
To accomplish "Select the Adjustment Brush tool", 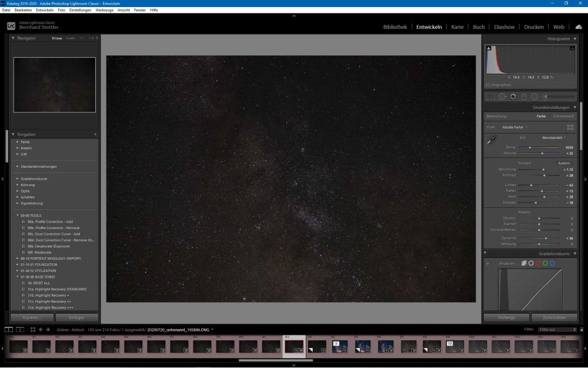I will pyautogui.click(x=545, y=96).
